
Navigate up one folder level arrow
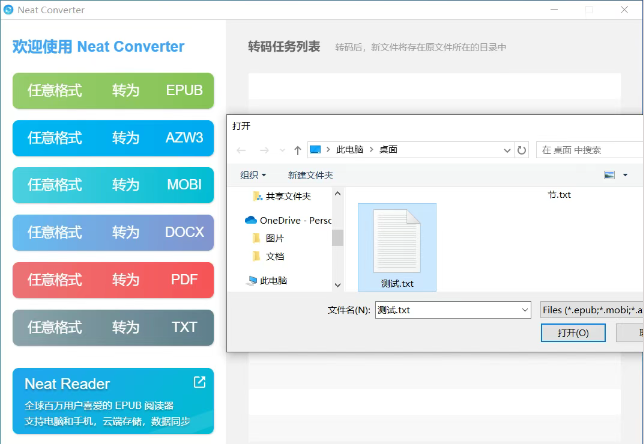(298, 150)
